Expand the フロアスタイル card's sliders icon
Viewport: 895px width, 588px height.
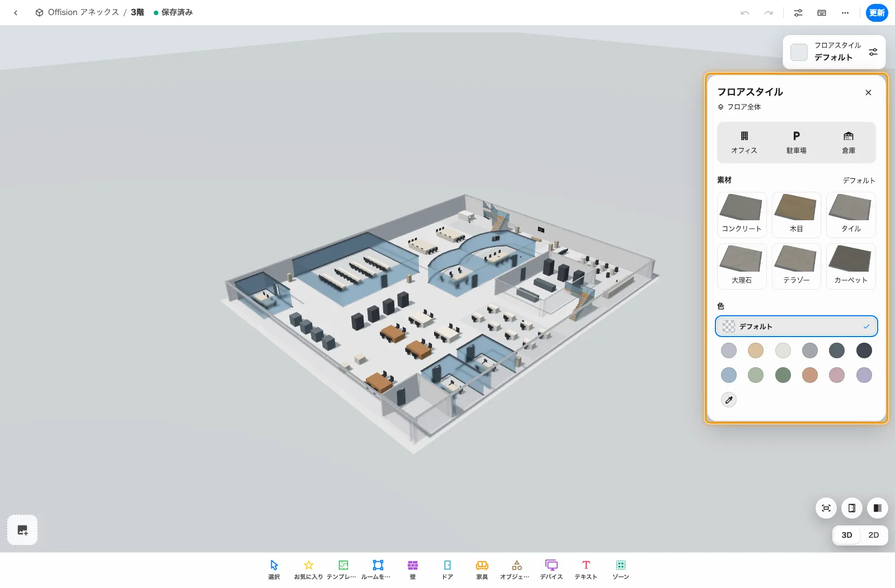coord(873,52)
